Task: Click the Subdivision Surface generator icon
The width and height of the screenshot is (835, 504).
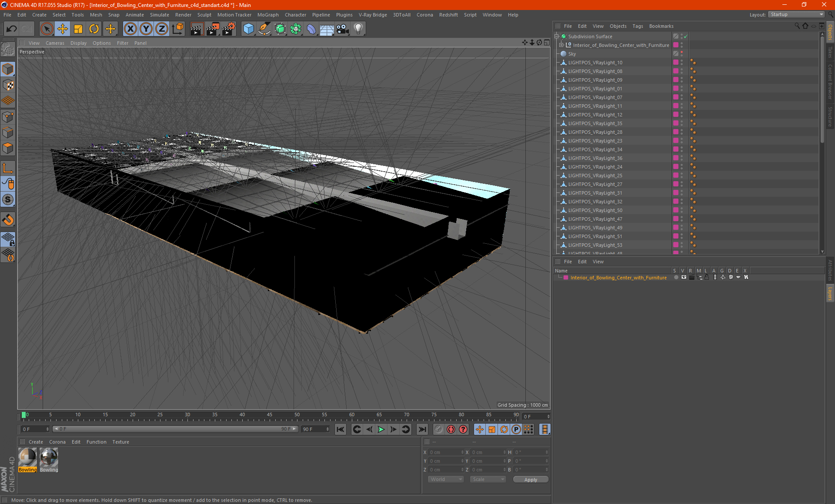Action: coord(280,29)
